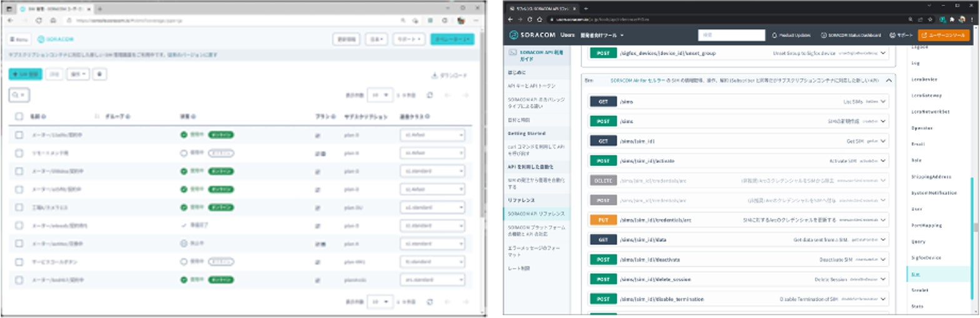Open the search filter dropdown with magnifier
This screenshot has width=980, height=318.
pos(19,95)
